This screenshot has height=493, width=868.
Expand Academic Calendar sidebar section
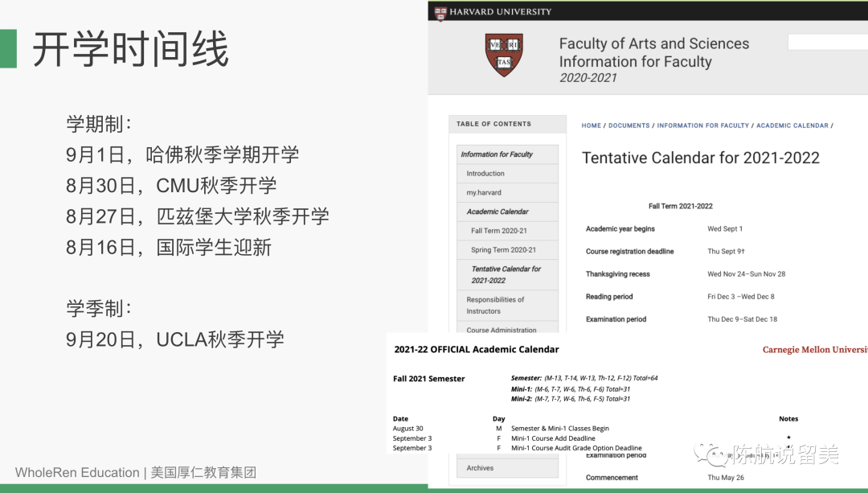(x=497, y=212)
